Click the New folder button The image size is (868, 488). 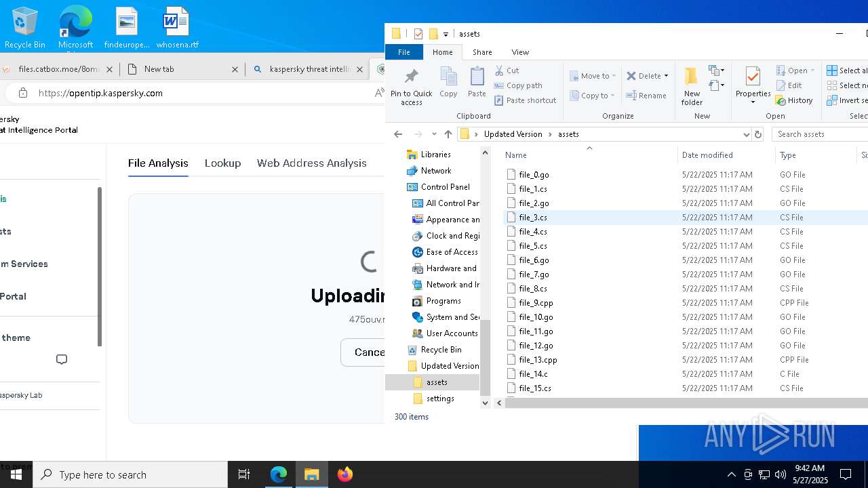(692, 87)
